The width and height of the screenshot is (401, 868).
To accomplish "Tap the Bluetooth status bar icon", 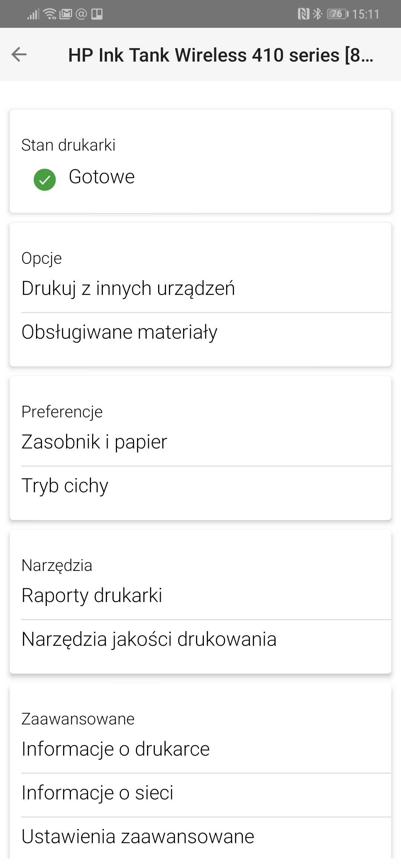I will click(x=317, y=14).
